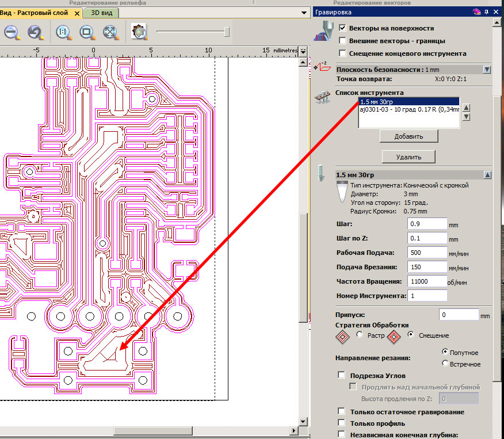The width and height of the screenshot is (504, 439).
Task: Click the Номер Инструмента input field
Action: pos(427,296)
